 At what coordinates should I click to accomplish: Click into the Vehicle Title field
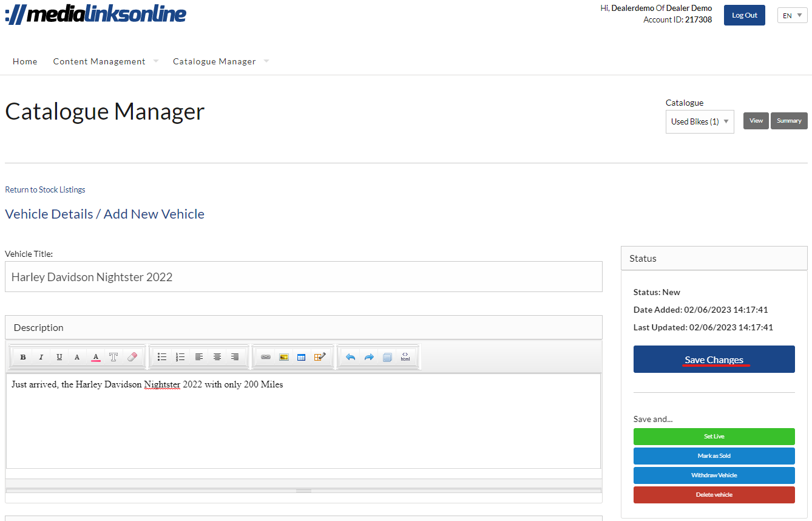click(x=303, y=277)
